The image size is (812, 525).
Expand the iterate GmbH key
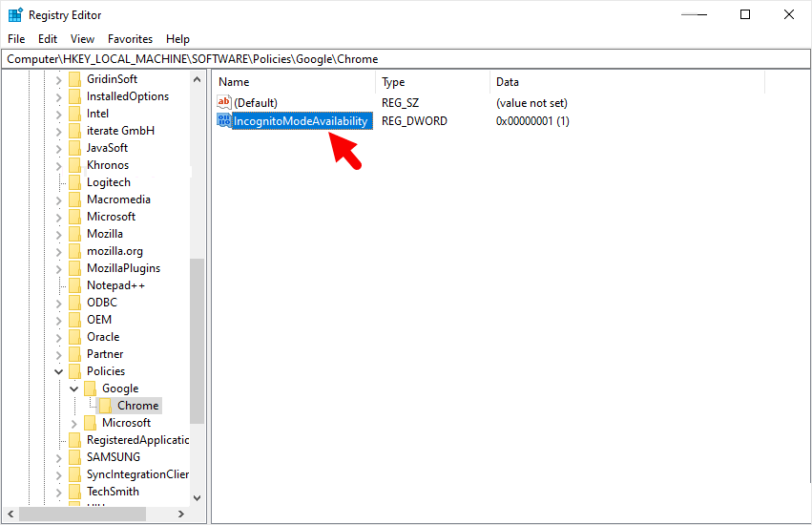click(x=58, y=131)
